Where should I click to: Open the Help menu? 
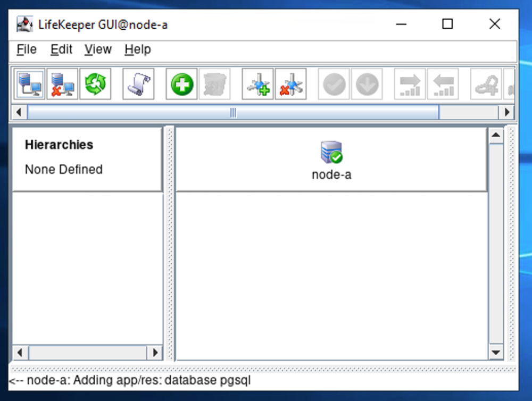pyautogui.click(x=138, y=49)
